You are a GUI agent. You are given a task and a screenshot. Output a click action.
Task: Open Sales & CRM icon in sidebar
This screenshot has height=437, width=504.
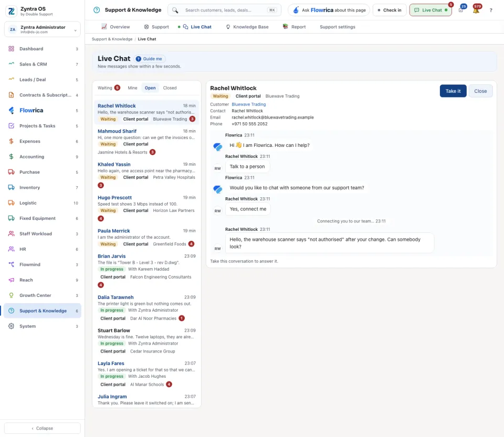[x=11, y=64]
